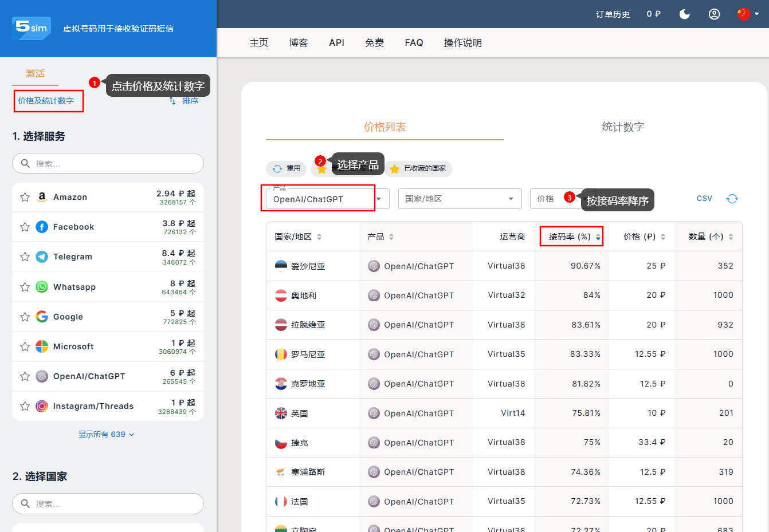Sort by the 接码率 (%) column
Viewport: 769px width, 532px height.
pos(571,237)
